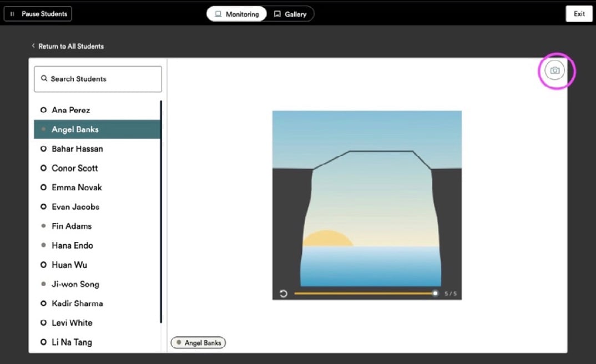Choose Ji-won Song in the list
The height and width of the screenshot is (364, 596).
click(75, 284)
